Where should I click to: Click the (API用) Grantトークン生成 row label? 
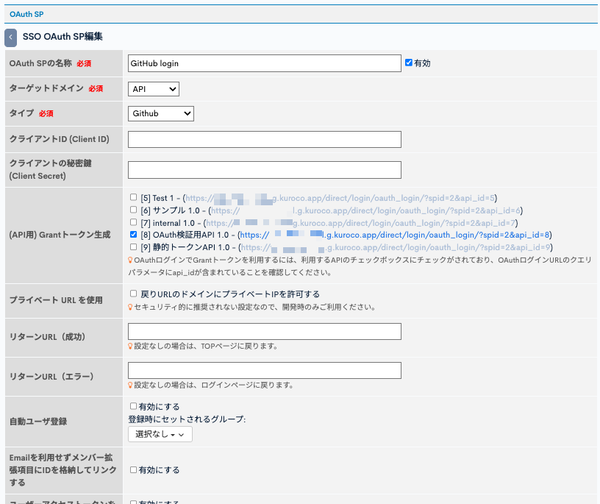point(60,235)
